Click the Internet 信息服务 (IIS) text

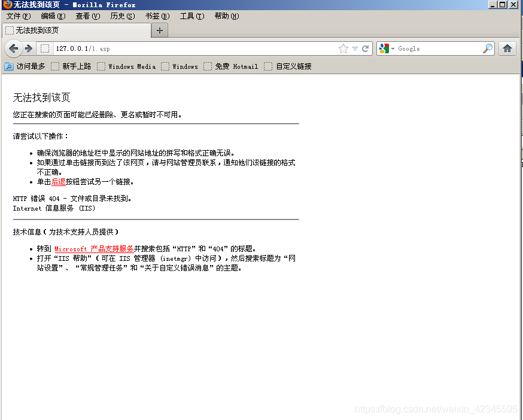pos(54,208)
